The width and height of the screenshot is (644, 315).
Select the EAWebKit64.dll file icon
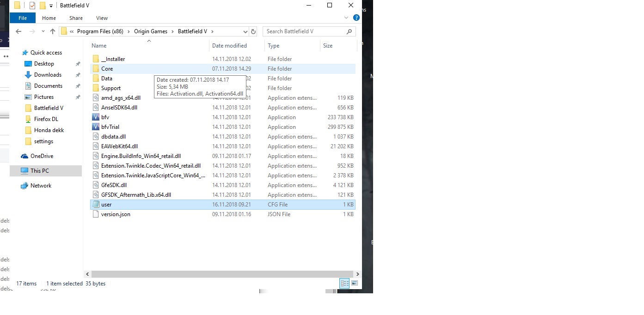tap(96, 146)
